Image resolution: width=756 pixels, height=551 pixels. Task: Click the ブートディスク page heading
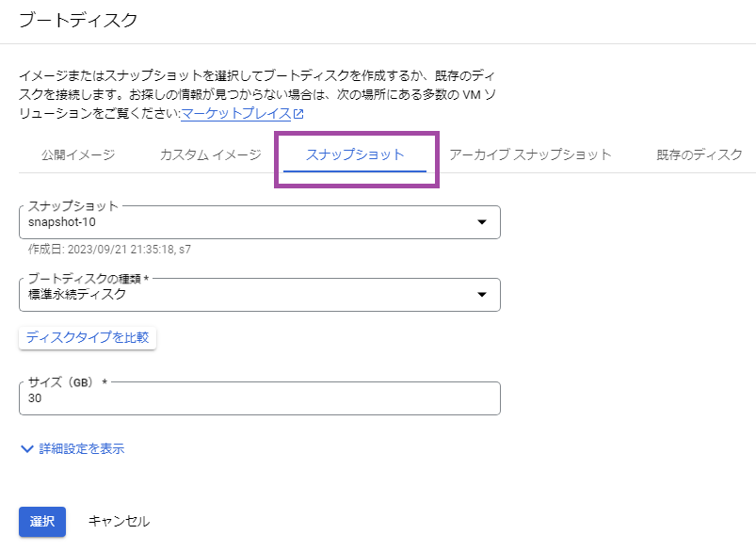pos(78,21)
